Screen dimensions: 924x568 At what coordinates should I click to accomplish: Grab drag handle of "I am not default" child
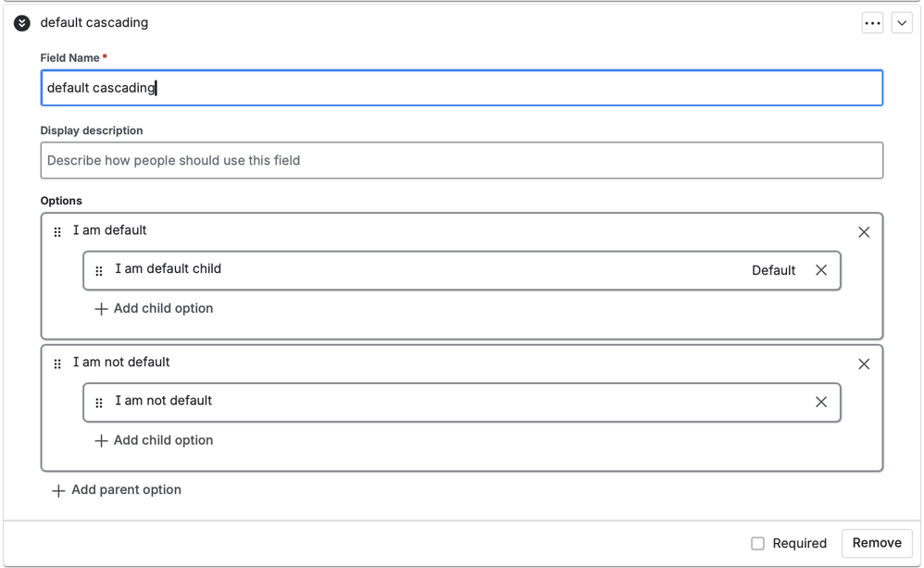(99, 403)
